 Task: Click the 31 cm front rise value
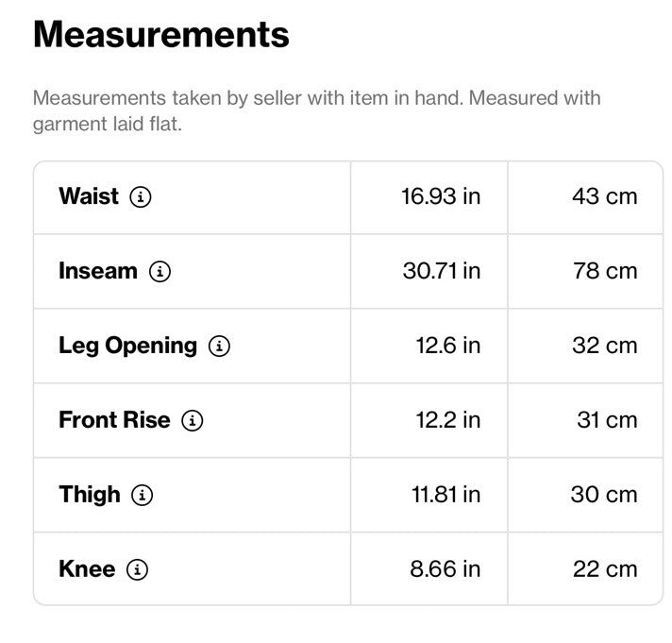[x=607, y=420]
